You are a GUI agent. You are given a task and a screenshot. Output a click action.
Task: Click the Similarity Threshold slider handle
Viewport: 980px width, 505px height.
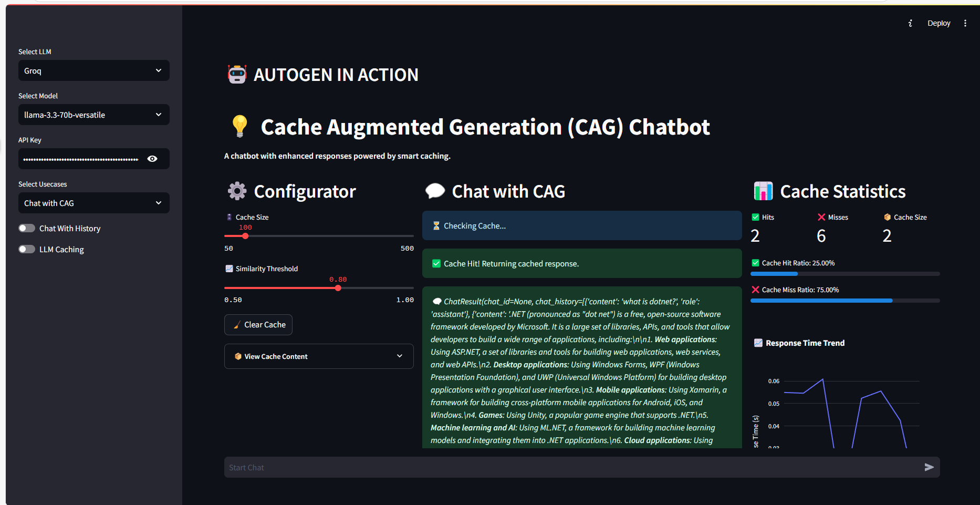338,288
